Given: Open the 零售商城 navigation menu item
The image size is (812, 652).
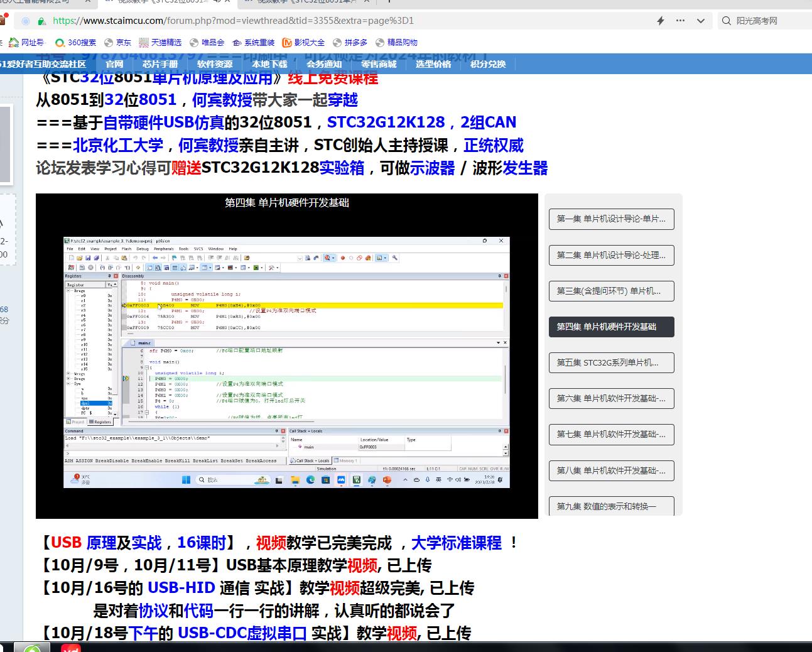Looking at the screenshot, I should tap(379, 64).
